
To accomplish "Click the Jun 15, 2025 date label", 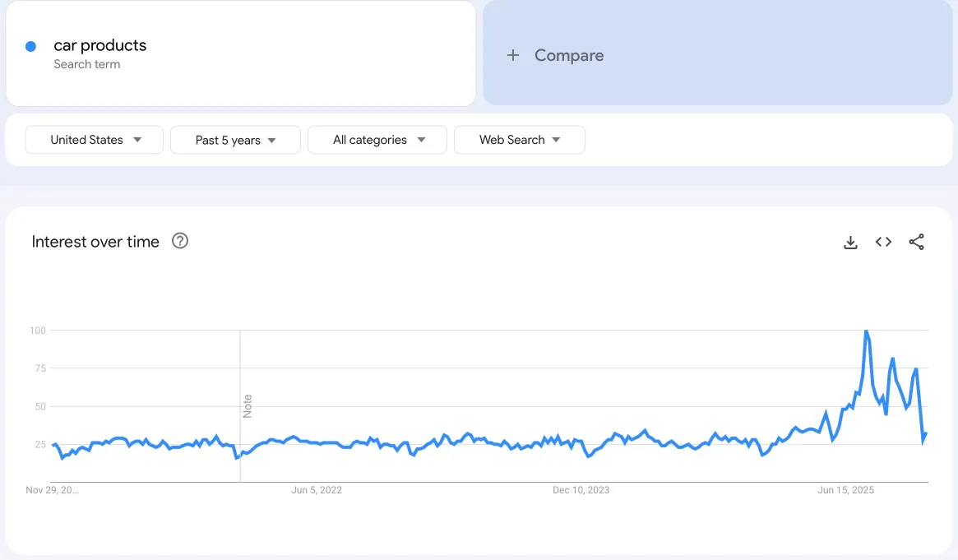I will (x=845, y=490).
